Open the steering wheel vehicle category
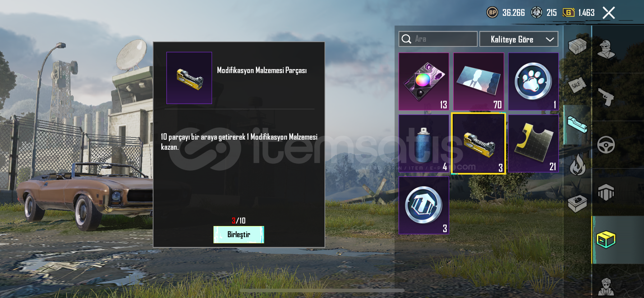 pos(606,145)
